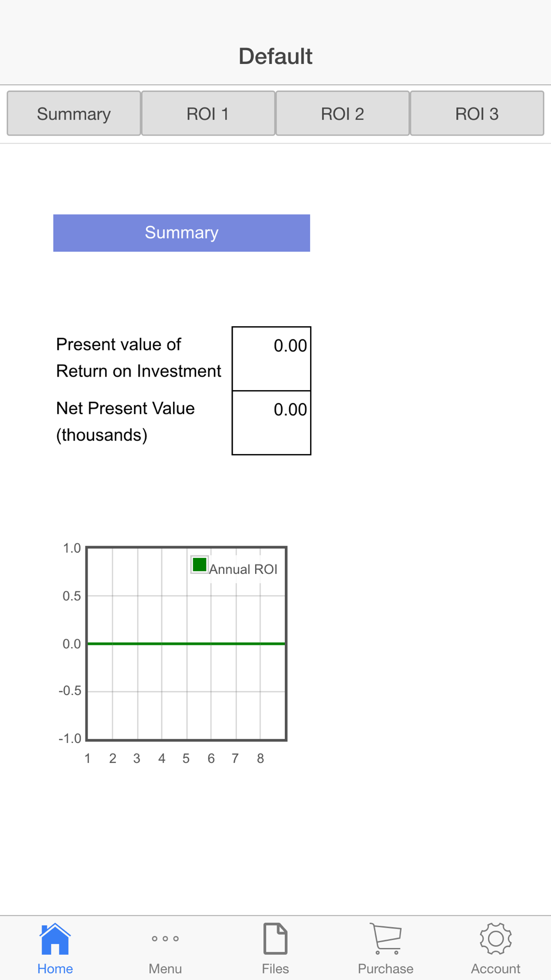Open the Files document icon

pos(275,939)
